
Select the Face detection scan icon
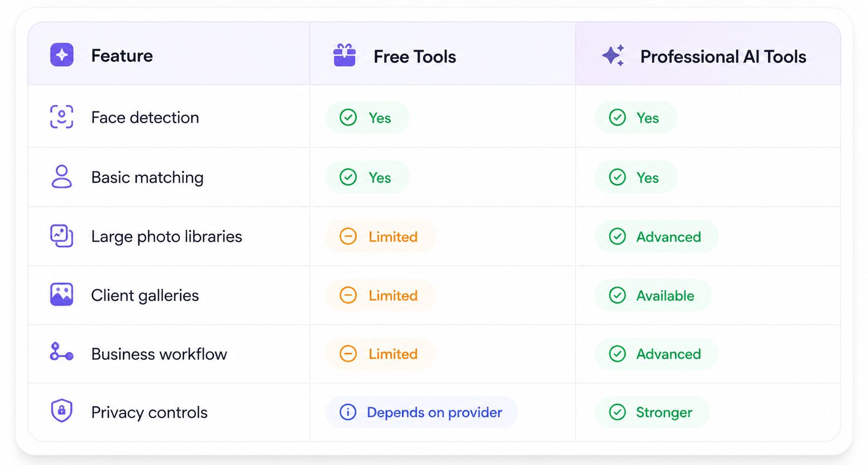[62, 117]
